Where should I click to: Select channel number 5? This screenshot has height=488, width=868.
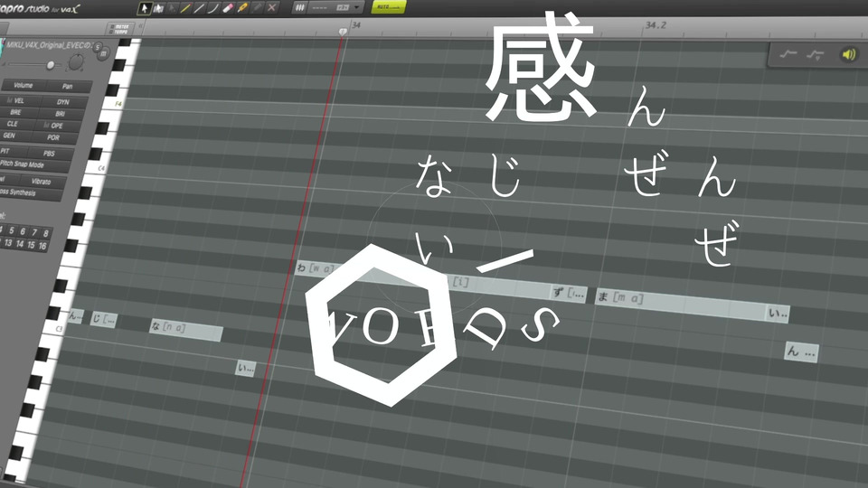coord(11,230)
